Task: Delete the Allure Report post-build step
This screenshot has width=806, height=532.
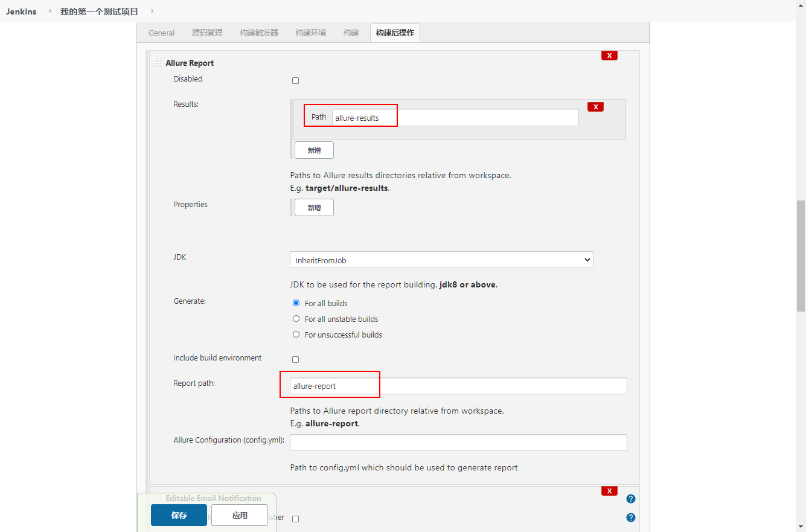Action: [609, 56]
